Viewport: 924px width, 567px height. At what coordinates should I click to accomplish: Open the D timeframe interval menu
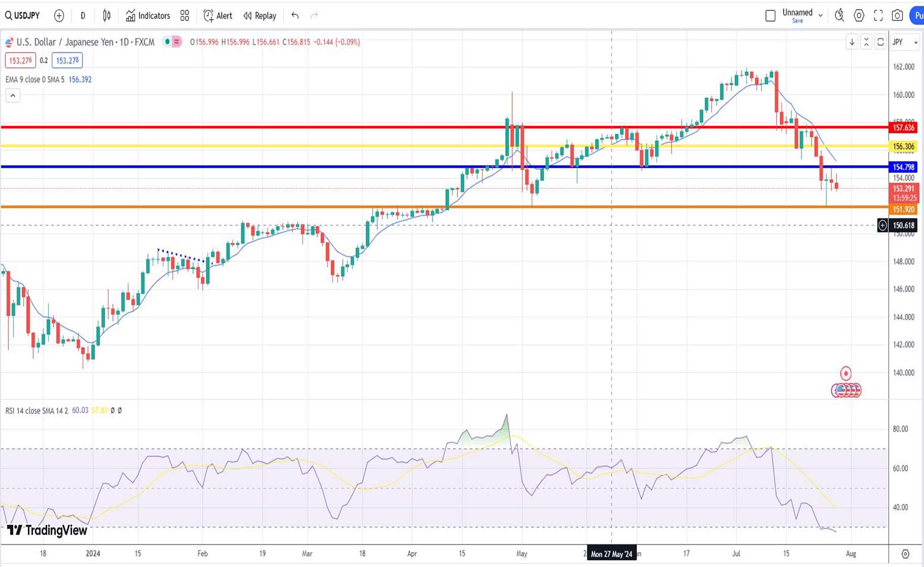[x=83, y=16]
